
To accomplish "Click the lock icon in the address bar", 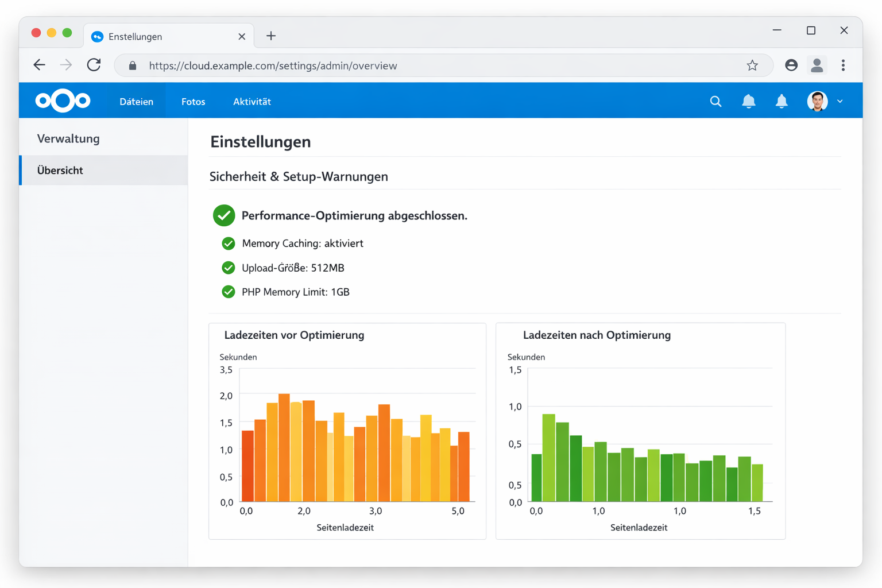I will [132, 65].
